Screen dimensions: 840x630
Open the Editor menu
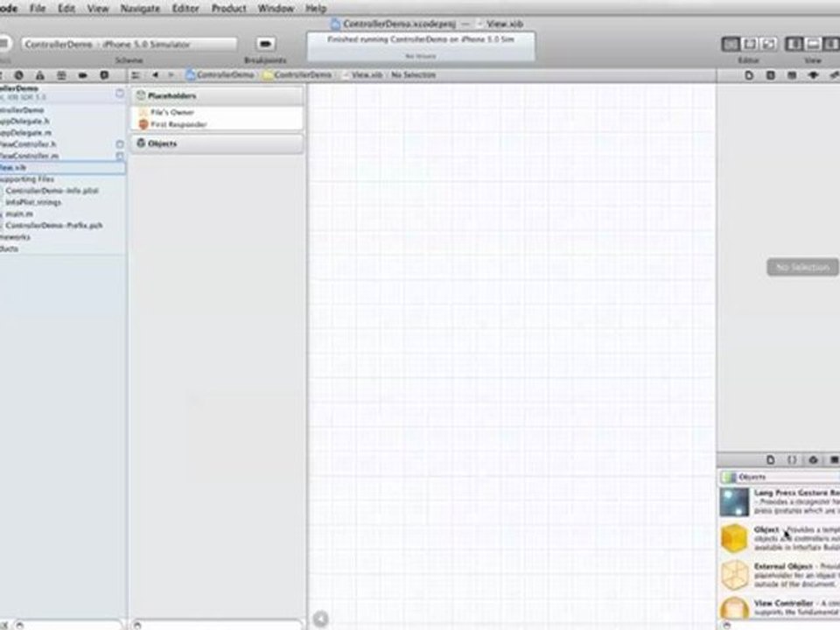[x=185, y=8]
